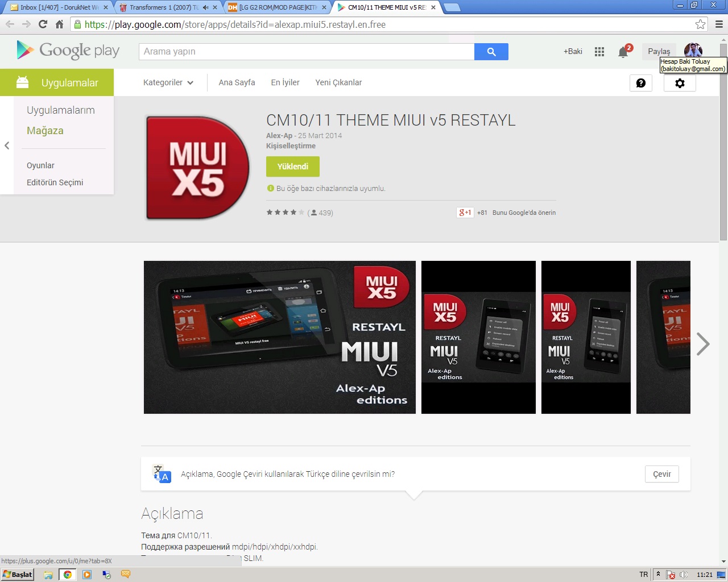The image size is (728, 582).
Task: Click the volume speaker tray icon
Action: point(684,575)
